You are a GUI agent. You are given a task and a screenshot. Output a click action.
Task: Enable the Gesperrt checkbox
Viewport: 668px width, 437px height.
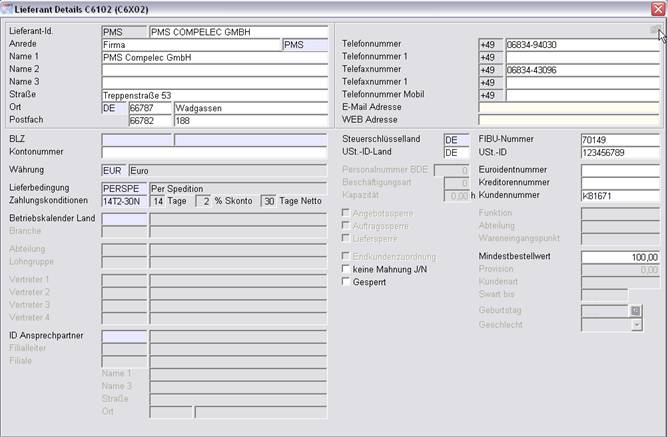(347, 282)
